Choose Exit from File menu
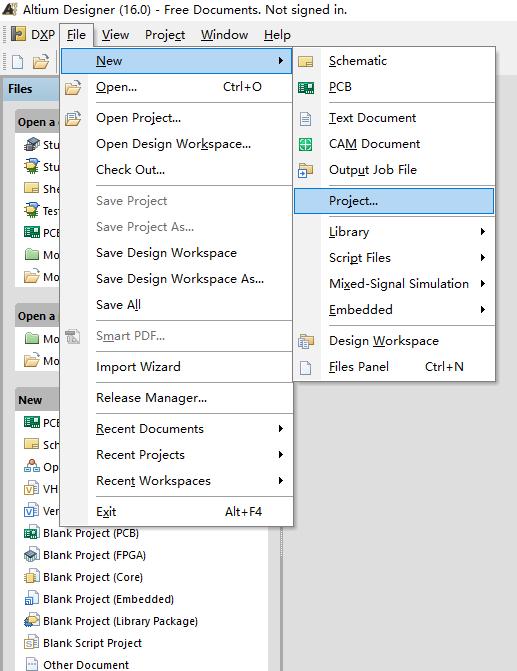Screen dimensions: 517x671 click(177, 512)
